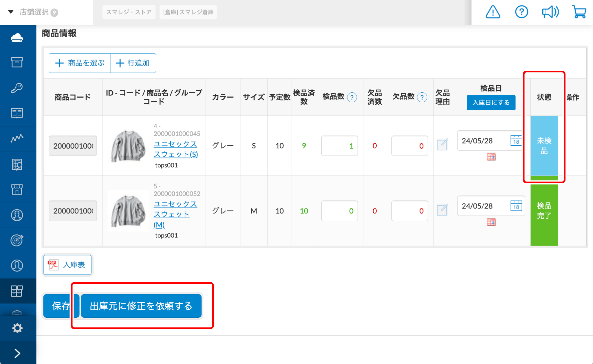Click shortage reason edit icon for size S
This screenshot has width=593, height=364.
point(442,144)
